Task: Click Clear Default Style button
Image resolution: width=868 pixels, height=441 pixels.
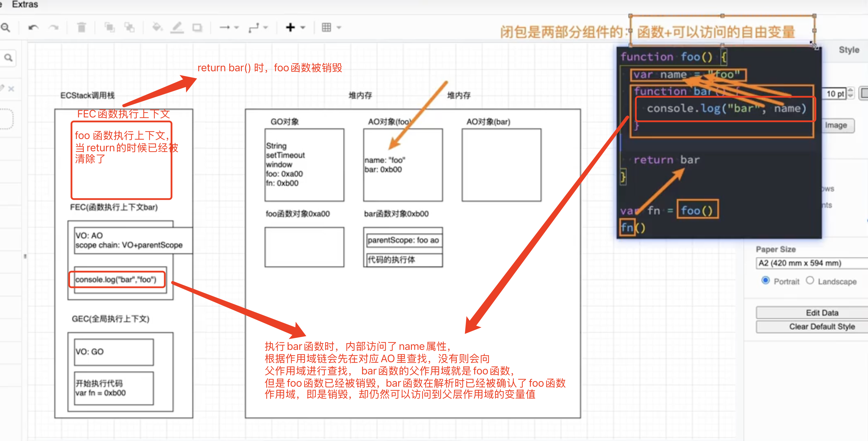Action: tap(812, 327)
